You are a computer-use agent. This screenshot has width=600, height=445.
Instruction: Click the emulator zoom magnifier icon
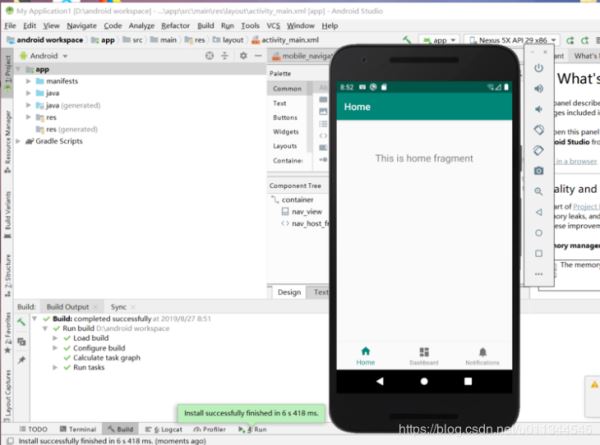539,192
